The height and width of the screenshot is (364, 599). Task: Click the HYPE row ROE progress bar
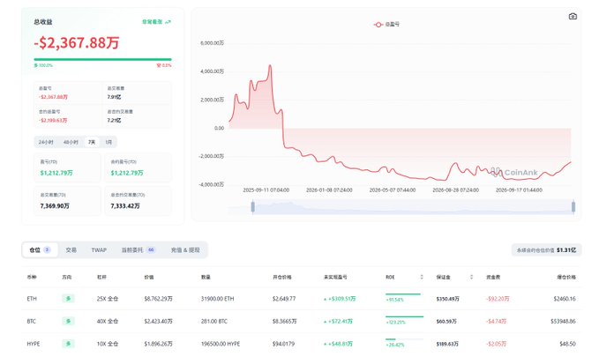tap(404, 339)
